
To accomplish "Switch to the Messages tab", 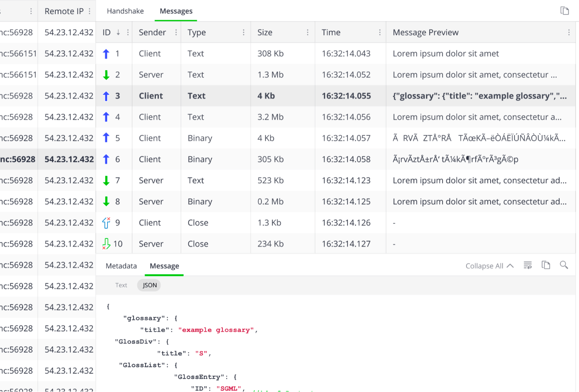I will tap(176, 11).
